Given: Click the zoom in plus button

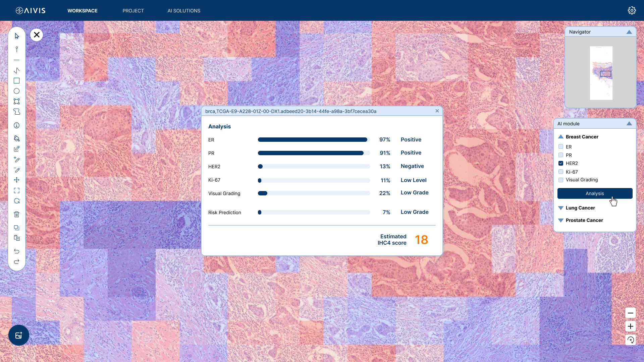Looking at the screenshot, I should coord(631,326).
